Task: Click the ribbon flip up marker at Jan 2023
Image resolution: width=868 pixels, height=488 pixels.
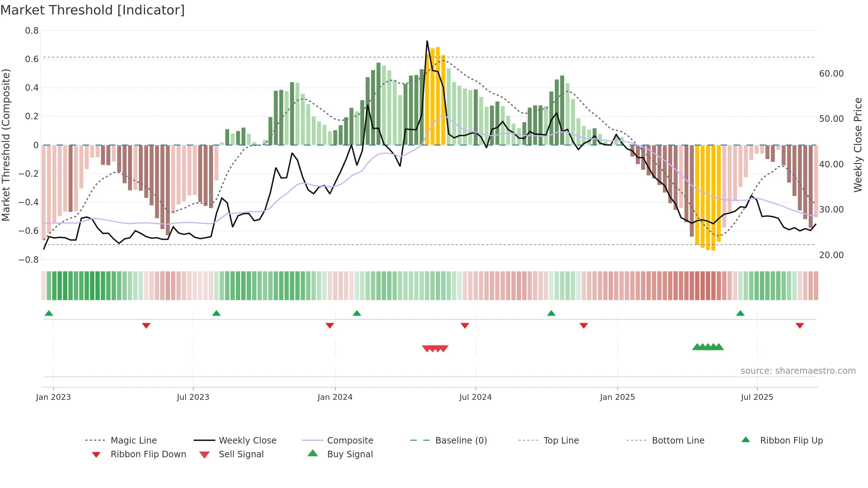Action: point(49,313)
